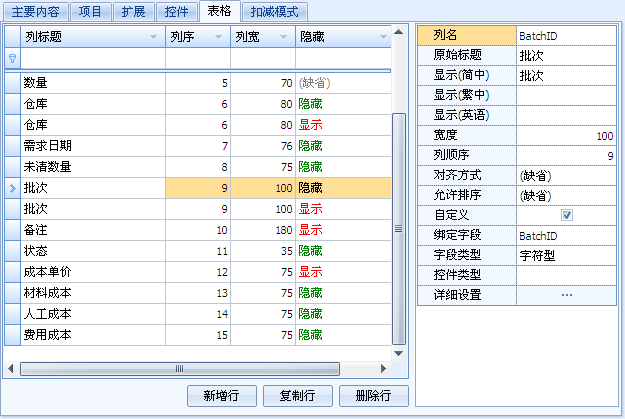Click the 删除行 button
625x419 pixels.
pyautogui.click(x=373, y=396)
